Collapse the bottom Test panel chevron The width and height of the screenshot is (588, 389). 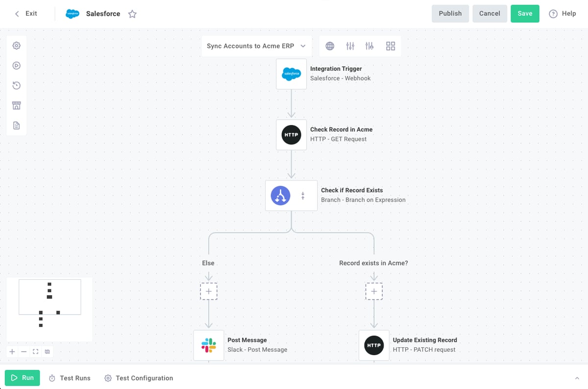(x=577, y=378)
